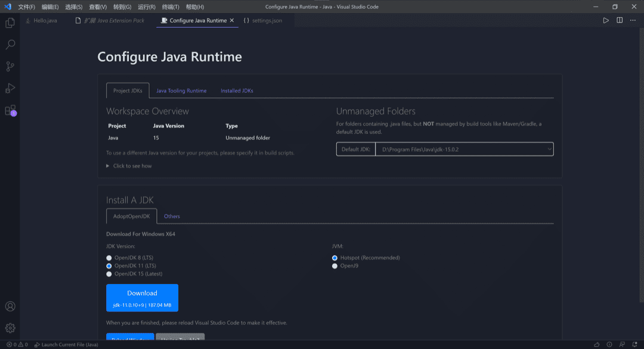Image resolution: width=644 pixels, height=349 pixels.
Task: Open the Run and Debug view
Action: click(10, 88)
